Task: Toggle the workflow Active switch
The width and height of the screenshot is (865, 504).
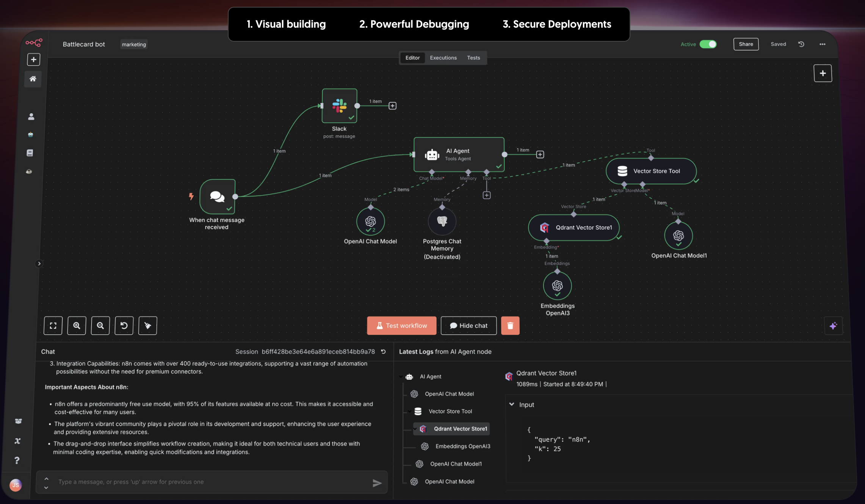Action: coord(708,44)
